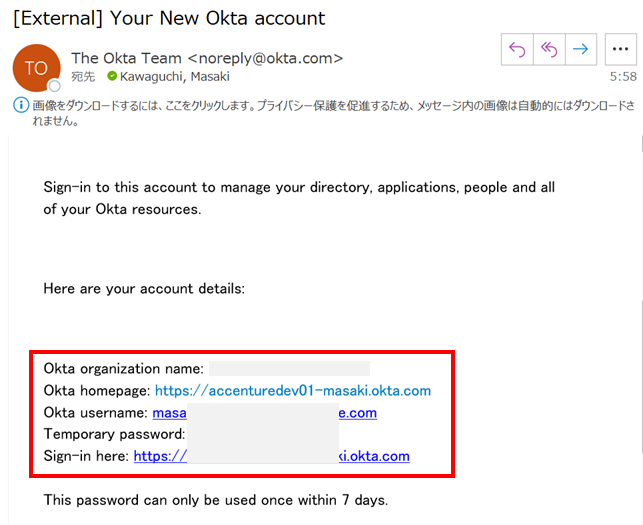This screenshot has width=643, height=525.
Task: Click the password seven-days notice text
Action: [215, 500]
